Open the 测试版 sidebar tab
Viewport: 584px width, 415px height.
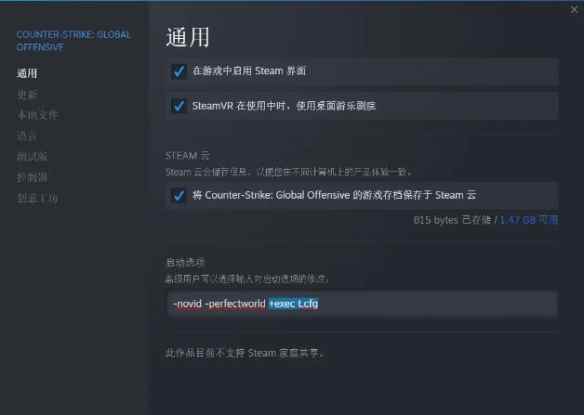[x=32, y=156]
